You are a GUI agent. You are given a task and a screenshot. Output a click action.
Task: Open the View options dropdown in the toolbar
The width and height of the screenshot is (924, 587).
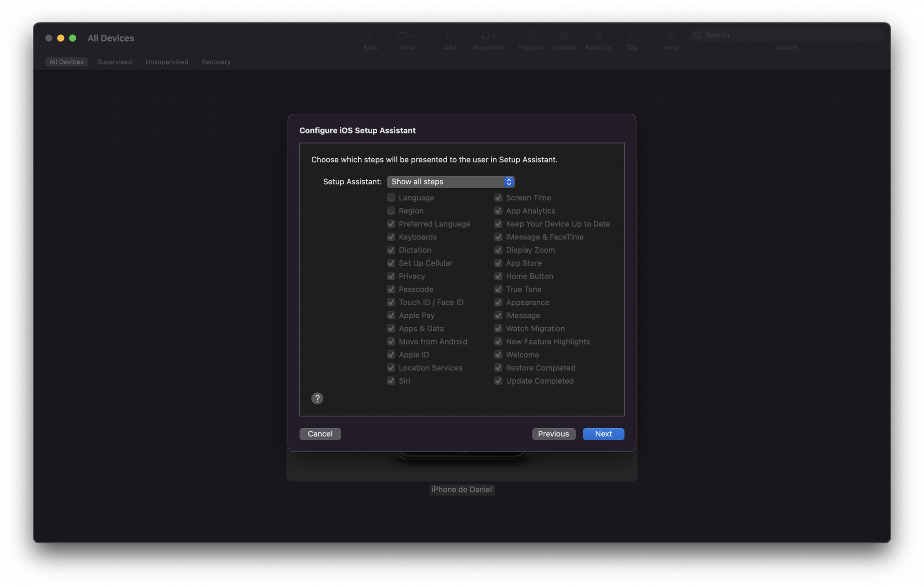405,35
